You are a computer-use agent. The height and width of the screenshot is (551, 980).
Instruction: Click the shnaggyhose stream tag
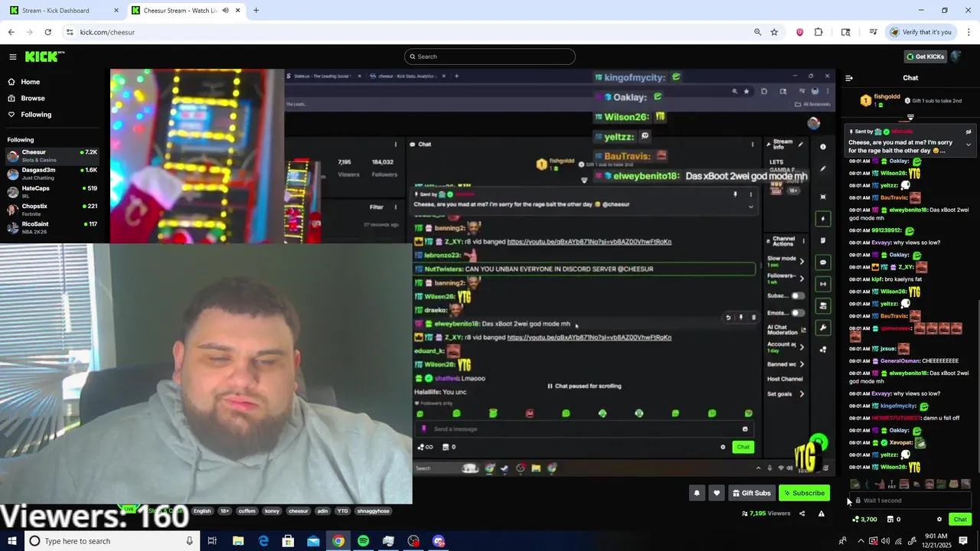tap(374, 511)
